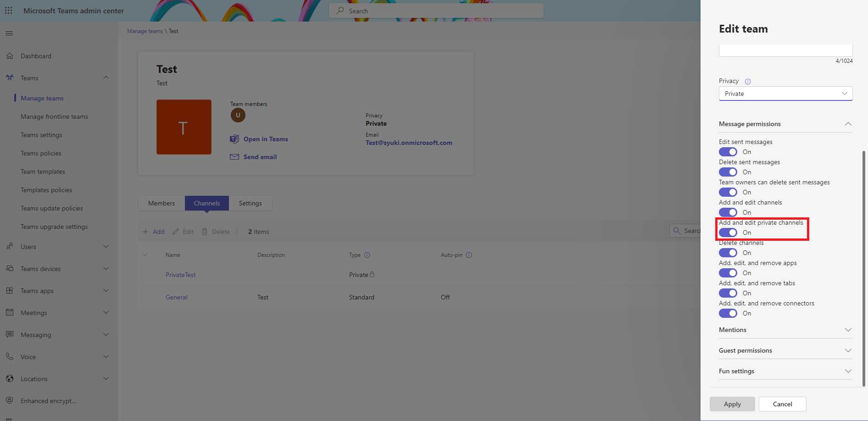Click the pencil Edit icon in channel toolbar

[176, 232]
